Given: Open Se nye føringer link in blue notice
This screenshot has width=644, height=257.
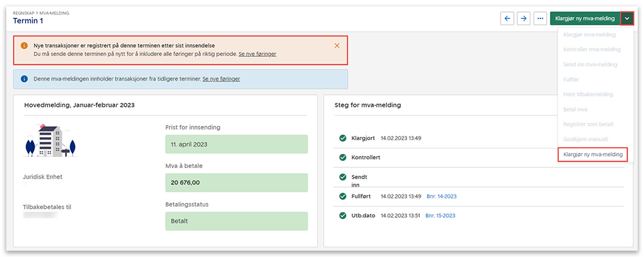Looking at the screenshot, I should (221, 79).
